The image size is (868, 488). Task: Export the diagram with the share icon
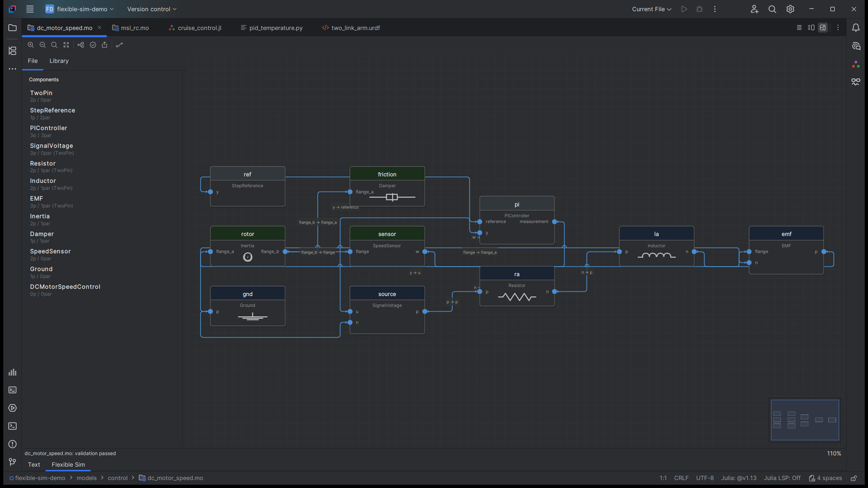(x=105, y=45)
